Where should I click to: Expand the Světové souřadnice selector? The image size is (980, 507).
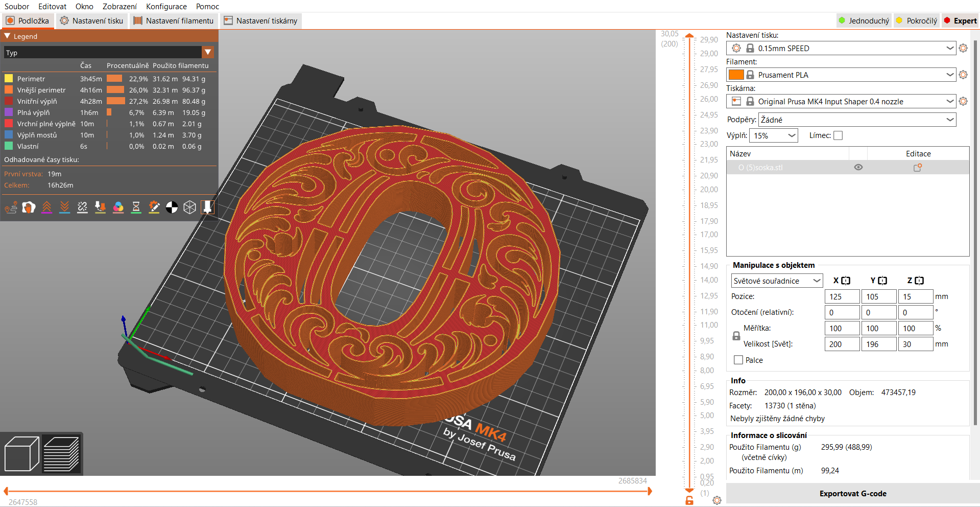776,281
